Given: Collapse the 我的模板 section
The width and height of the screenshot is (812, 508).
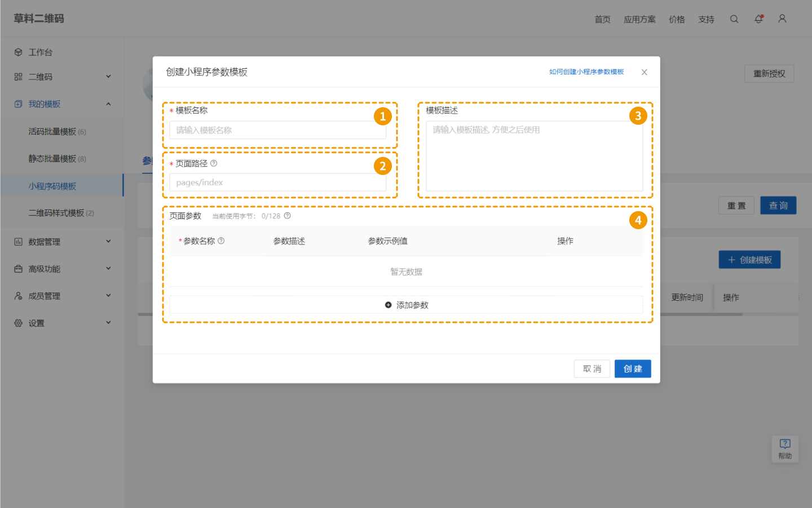Looking at the screenshot, I should pos(109,103).
